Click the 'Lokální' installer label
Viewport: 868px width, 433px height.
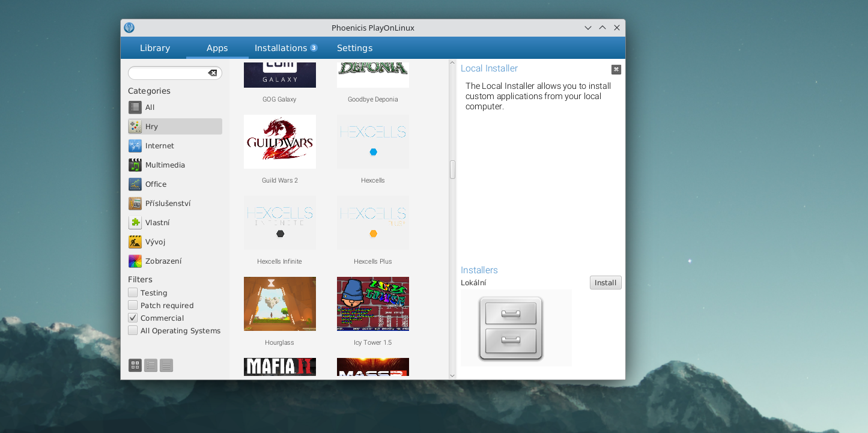point(473,283)
